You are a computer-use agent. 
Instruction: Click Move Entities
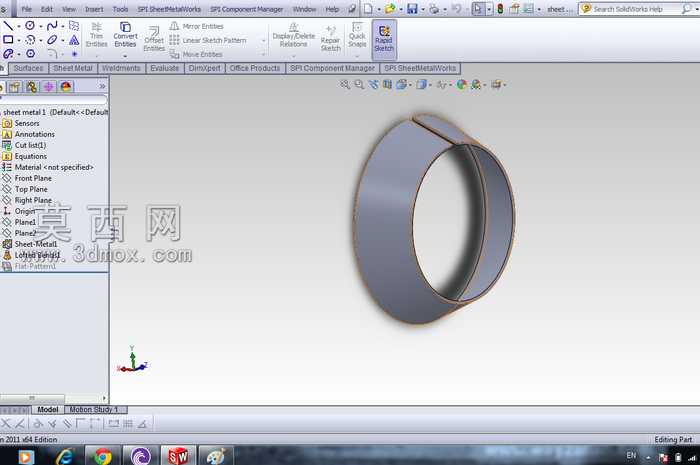click(x=196, y=54)
